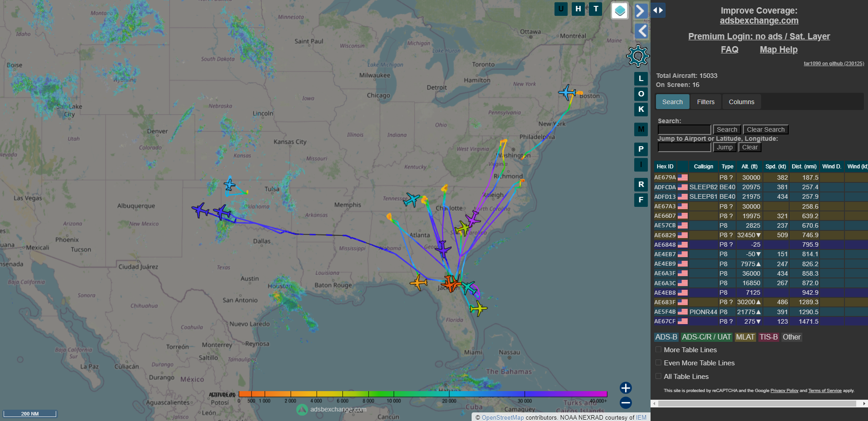The height and width of the screenshot is (421, 868).
Task: Open the Privacy Policy link
Action: tap(784, 390)
